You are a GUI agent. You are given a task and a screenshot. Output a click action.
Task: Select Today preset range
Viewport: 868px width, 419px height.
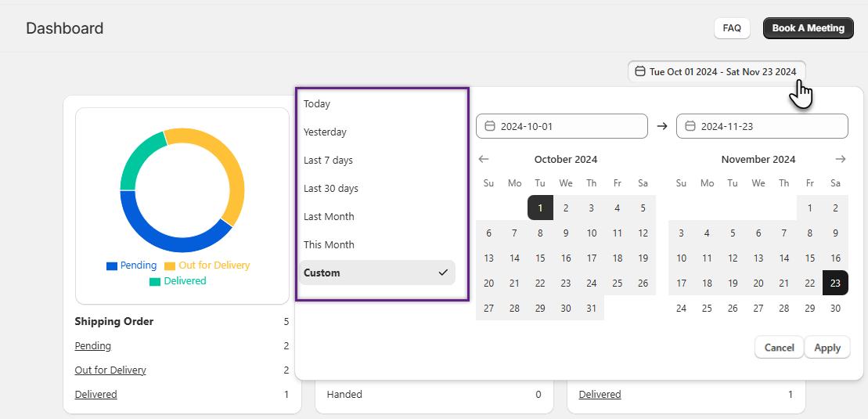[x=317, y=104]
